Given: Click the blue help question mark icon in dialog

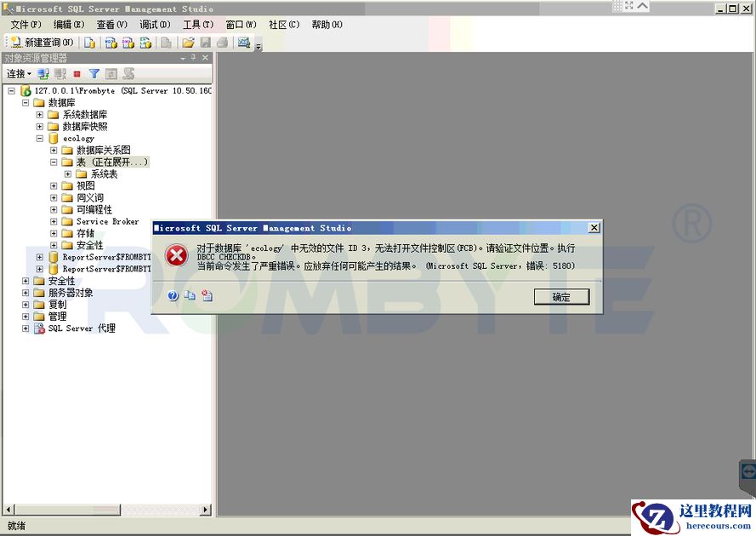Looking at the screenshot, I should [173, 296].
